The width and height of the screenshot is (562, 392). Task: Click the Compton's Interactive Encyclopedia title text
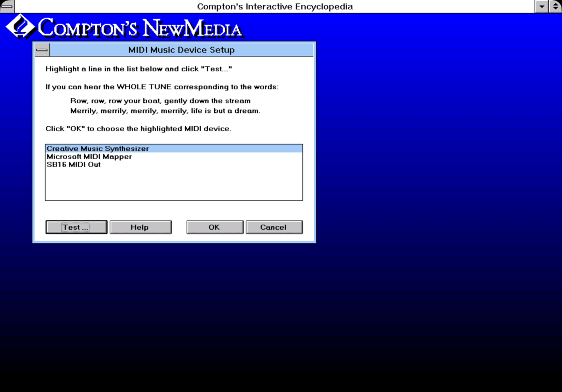pyautogui.click(x=274, y=7)
